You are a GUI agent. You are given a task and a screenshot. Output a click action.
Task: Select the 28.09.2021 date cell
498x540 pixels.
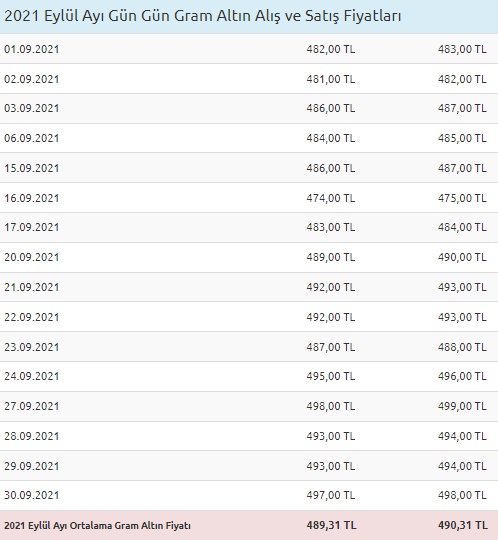click(x=32, y=436)
